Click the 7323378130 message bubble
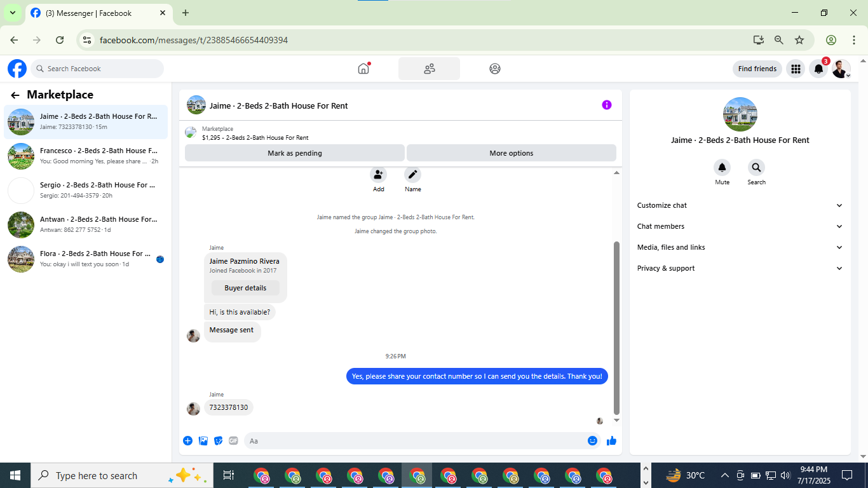 pyautogui.click(x=229, y=407)
